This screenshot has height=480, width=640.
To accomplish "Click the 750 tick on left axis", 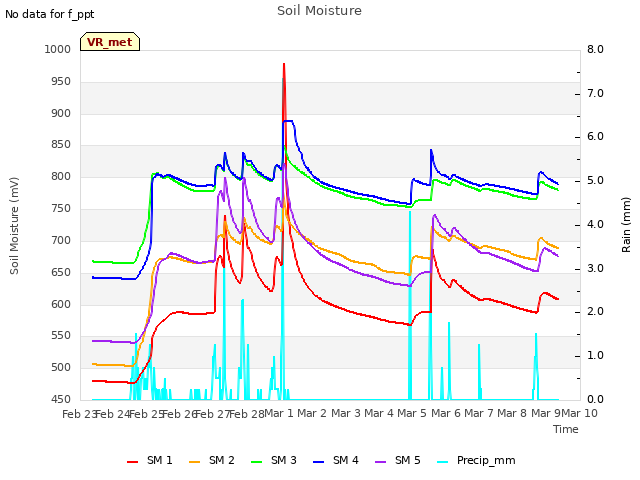I will point(61,208).
